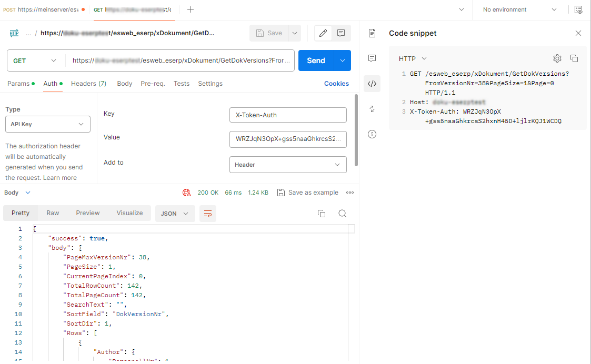591x364 pixels.
Task: Switch to the Raw response view
Action: (x=53, y=213)
